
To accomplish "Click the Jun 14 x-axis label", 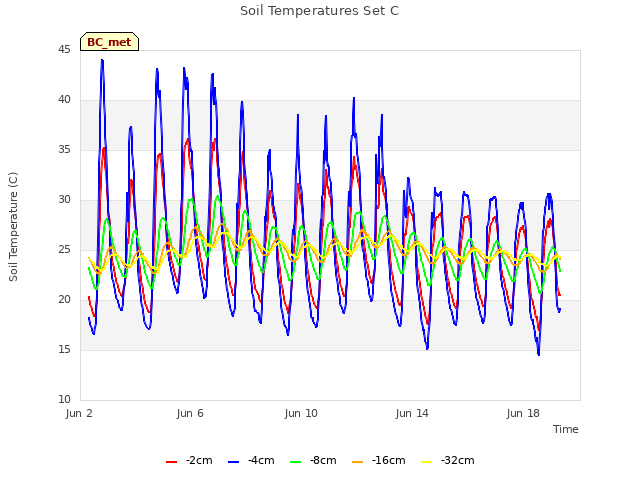I will (x=412, y=413).
